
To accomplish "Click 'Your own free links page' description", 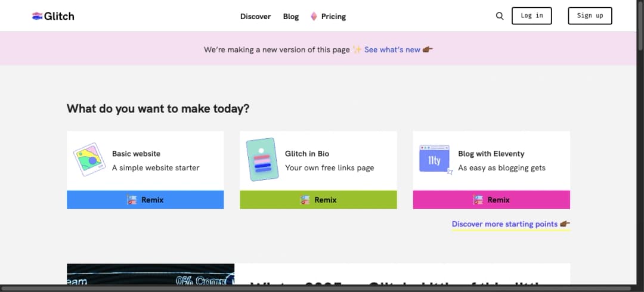I will 330,167.
